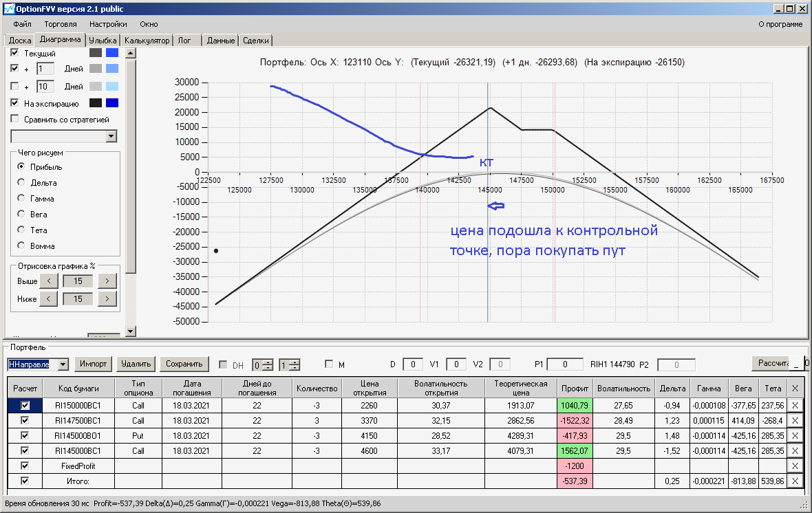Toggle the +1 'Дней' line checkbox
Viewport: 812px width, 513px height.
(x=14, y=68)
